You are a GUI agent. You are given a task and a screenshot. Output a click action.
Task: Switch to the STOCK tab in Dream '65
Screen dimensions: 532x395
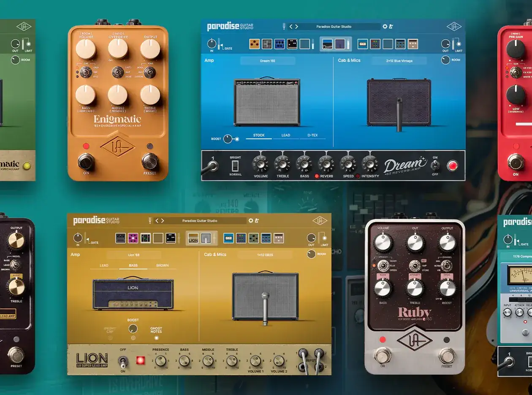point(259,135)
